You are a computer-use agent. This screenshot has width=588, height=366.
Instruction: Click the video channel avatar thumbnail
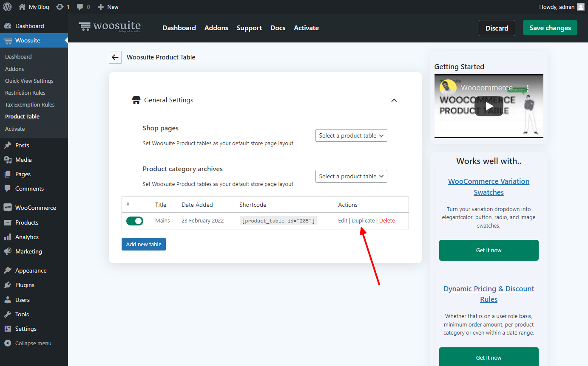448,88
